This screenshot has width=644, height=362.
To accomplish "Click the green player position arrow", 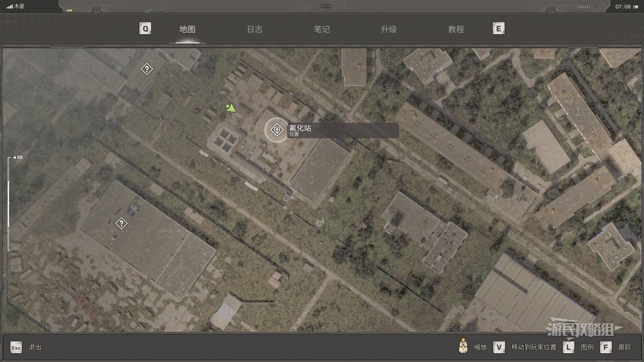I will pos(231,108).
